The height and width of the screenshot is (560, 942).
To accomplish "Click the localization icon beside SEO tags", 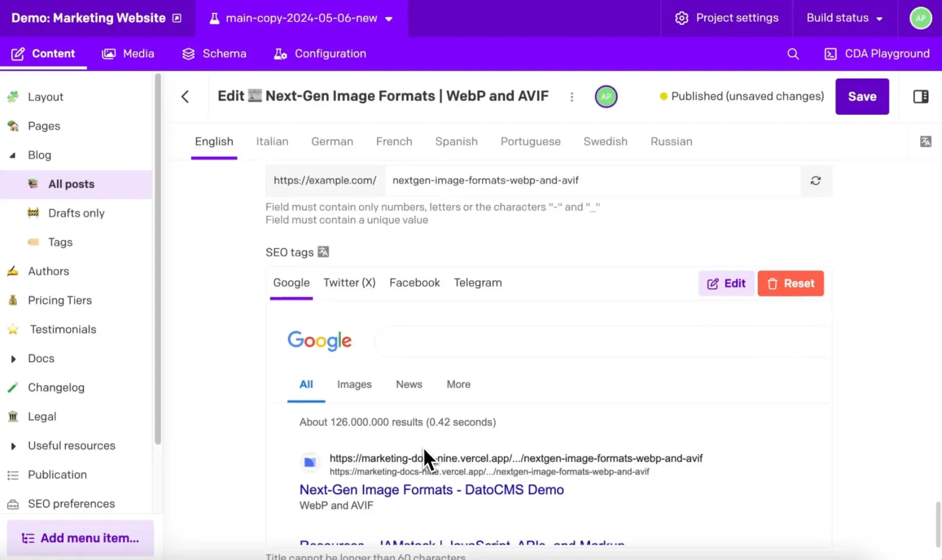I will coord(323,252).
